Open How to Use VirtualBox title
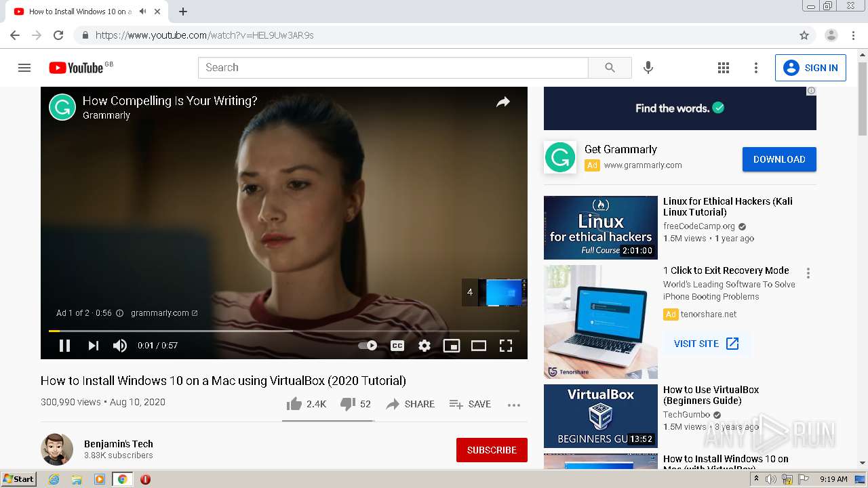 point(711,395)
